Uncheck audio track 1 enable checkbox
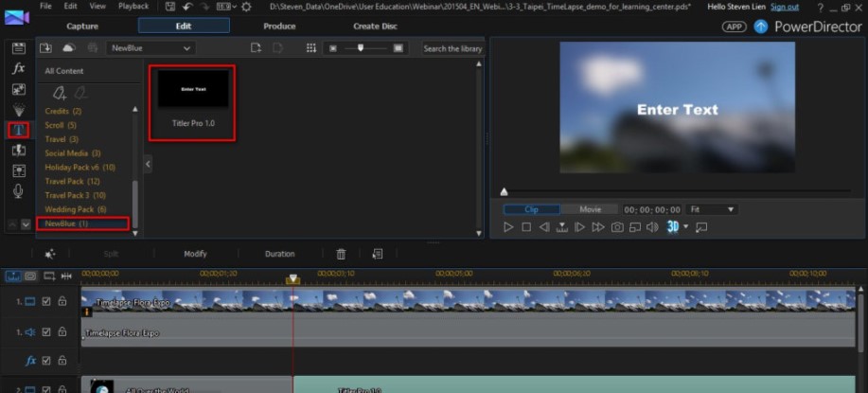868x393 pixels. pos(46,332)
